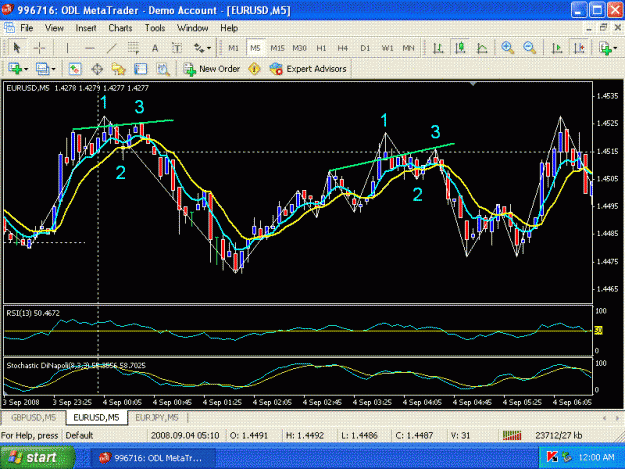625x469 pixels.
Task: Select the trendline drawing tool
Action: coord(112,48)
